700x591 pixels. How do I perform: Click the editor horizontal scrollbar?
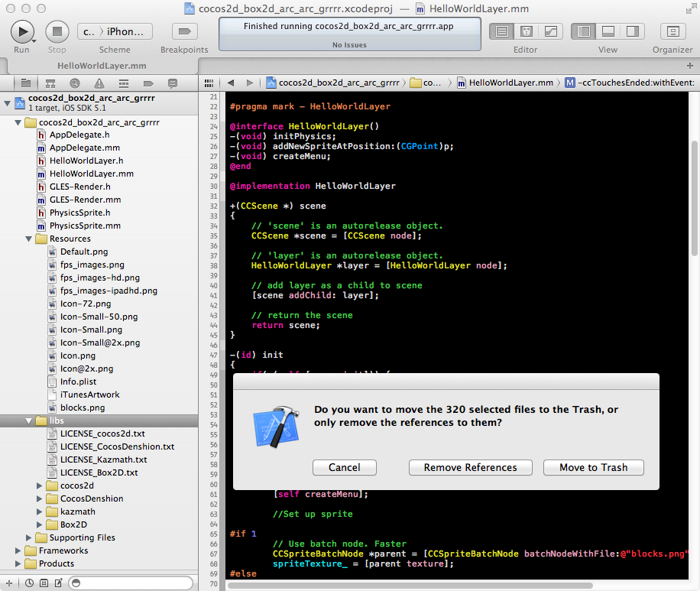pyautogui.click(x=410, y=585)
